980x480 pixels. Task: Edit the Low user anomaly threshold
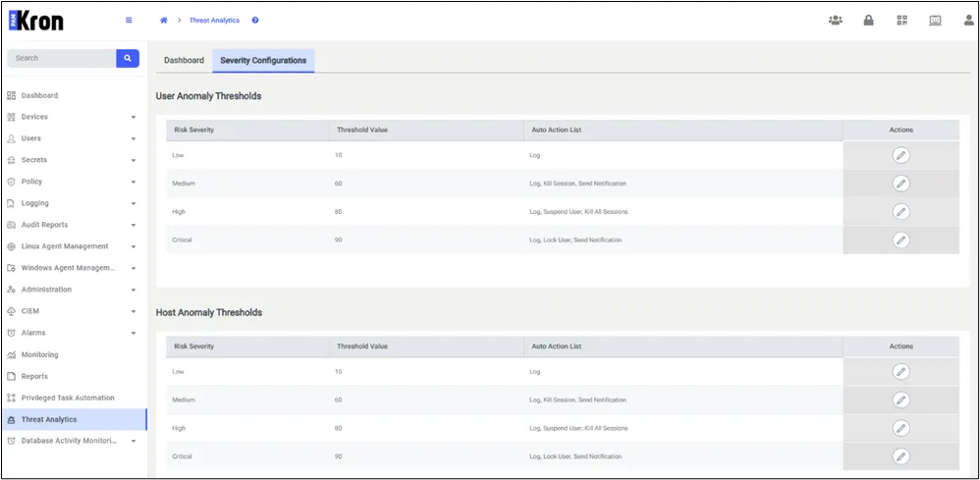[x=900, y=155]
